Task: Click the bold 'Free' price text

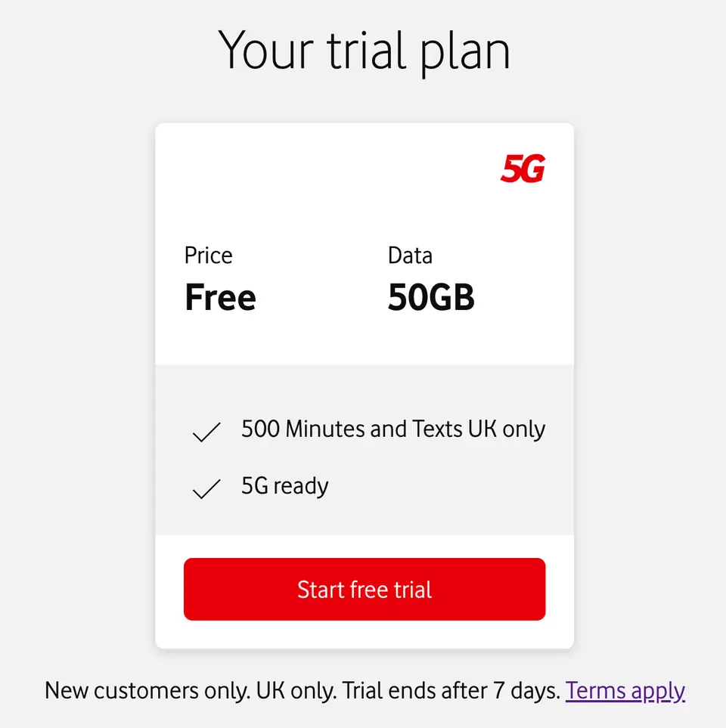Action: [x=220, y=297]
